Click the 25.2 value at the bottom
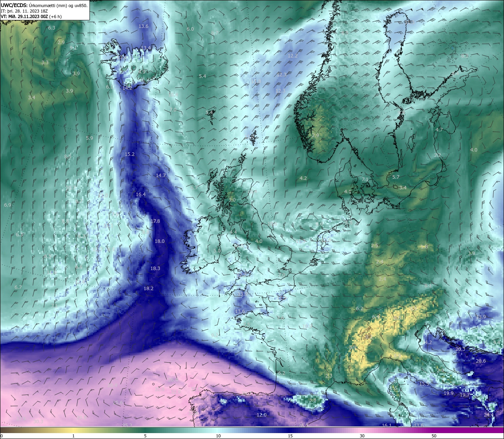This screenshot has width=504, height=439. click(127, 425)
